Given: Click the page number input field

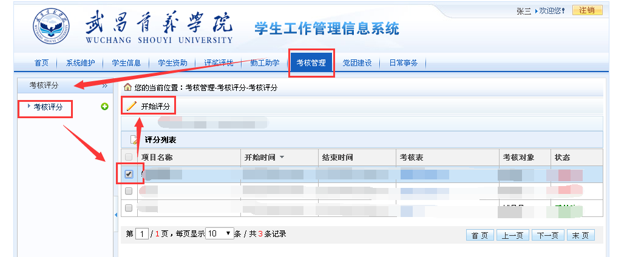Looking at the screenshot, I should point(141,234).
